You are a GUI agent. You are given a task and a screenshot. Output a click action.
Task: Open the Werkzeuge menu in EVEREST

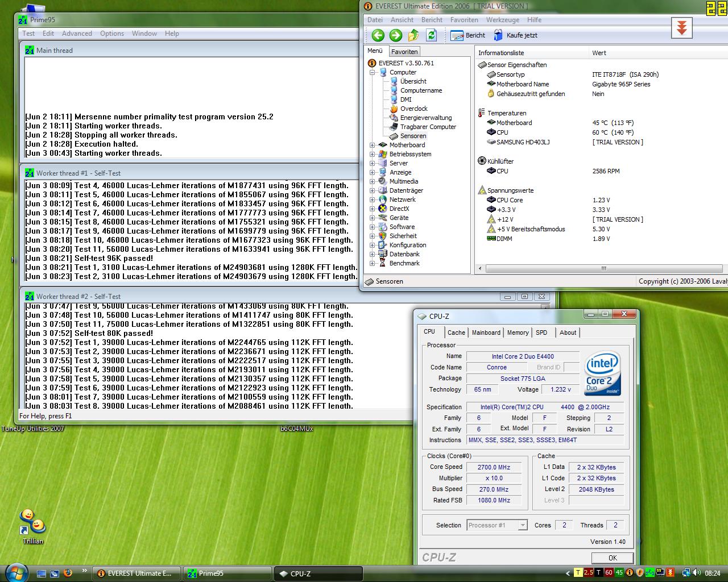pos(503,20)
